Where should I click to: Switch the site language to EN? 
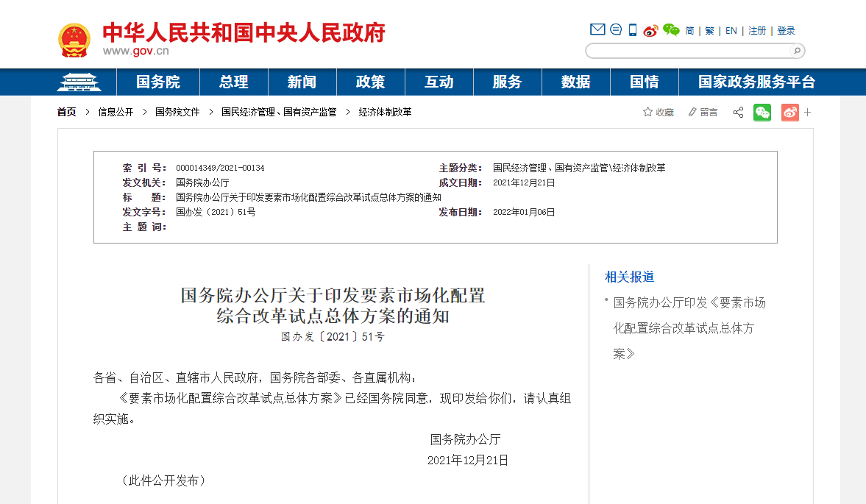point(730,30)
